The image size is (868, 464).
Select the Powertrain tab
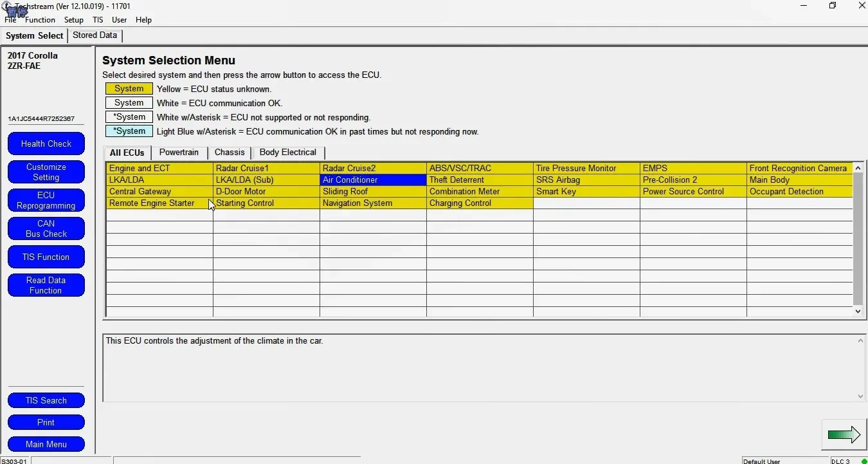coord(179,153)
